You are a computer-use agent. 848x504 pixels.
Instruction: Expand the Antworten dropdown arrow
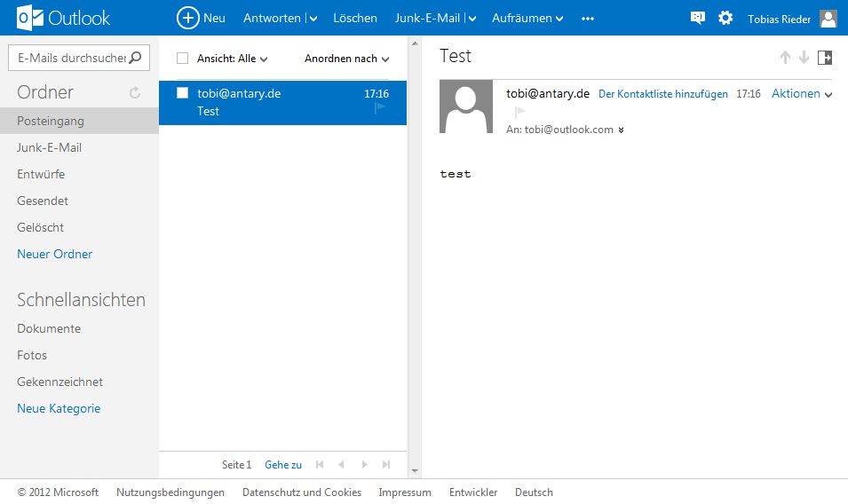(x=313, y=19)
